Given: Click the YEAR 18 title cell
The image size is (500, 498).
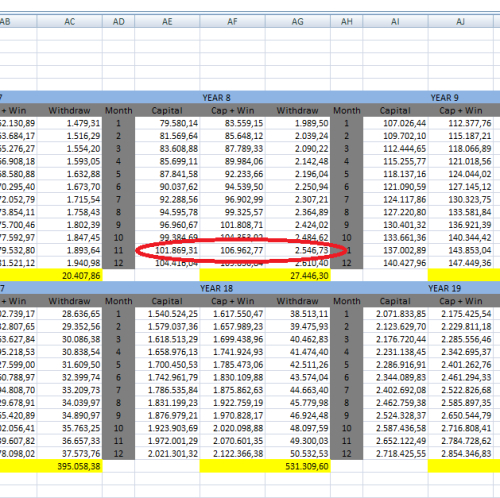Looking at the screenshot, I should (217, 288).
